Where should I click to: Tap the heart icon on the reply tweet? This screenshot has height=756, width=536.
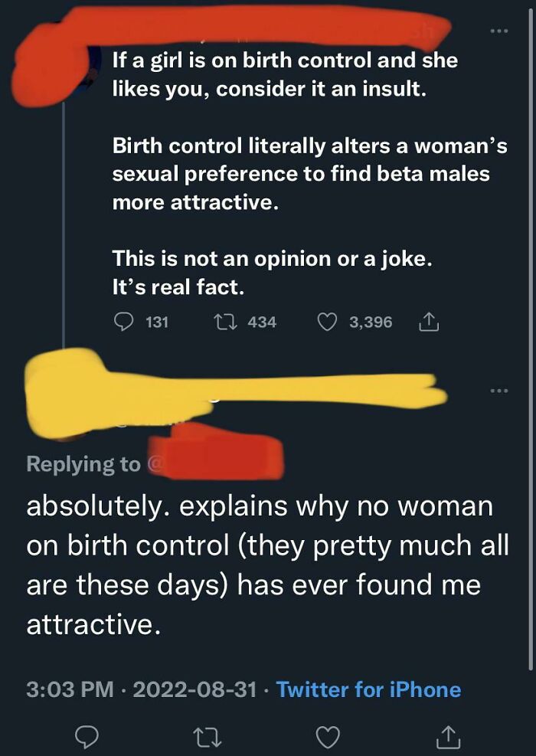[x=329, y=735]
